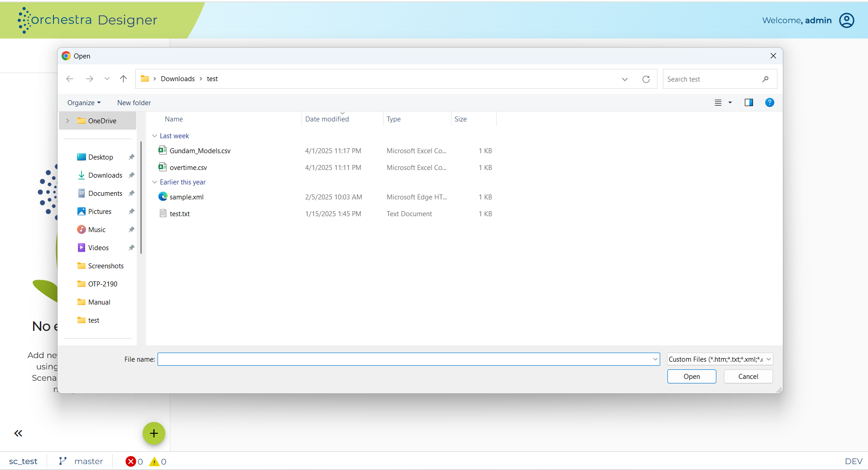Screen dimensions: 868x470
Task: Cancel the Open dialog
Action: pyautogui.click(x=748, y=377)
